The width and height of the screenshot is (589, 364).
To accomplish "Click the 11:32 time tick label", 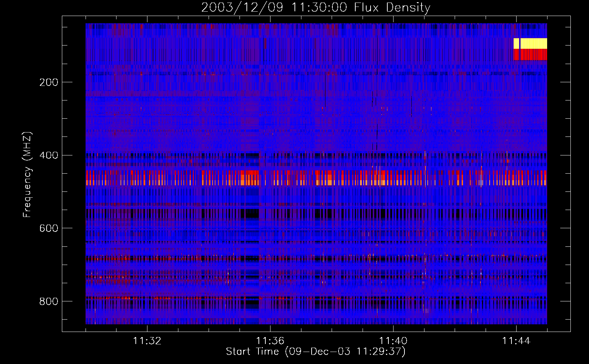I will pyautogui.click(x=147, y=341).
